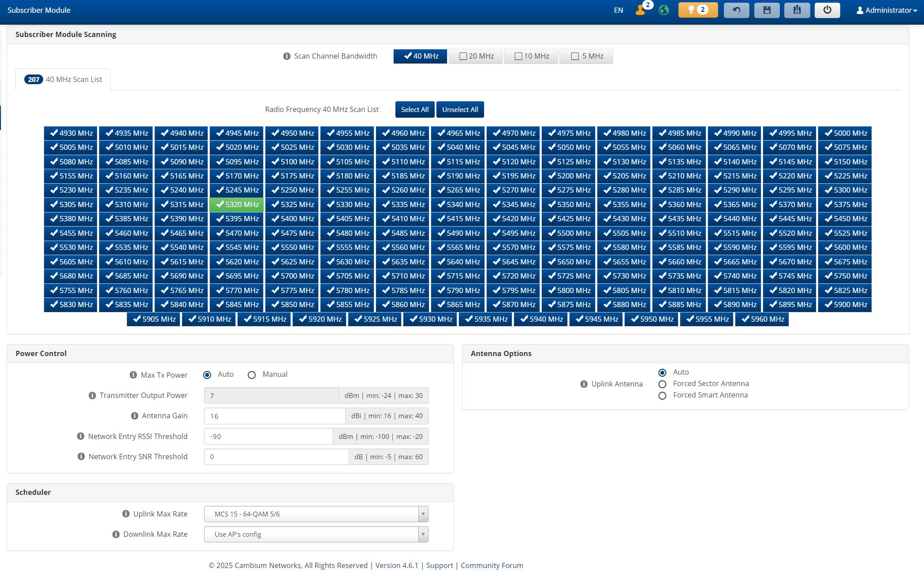Click info icon next to Uplink Antenna
This screenshot has height=572, width=924.
584,384
